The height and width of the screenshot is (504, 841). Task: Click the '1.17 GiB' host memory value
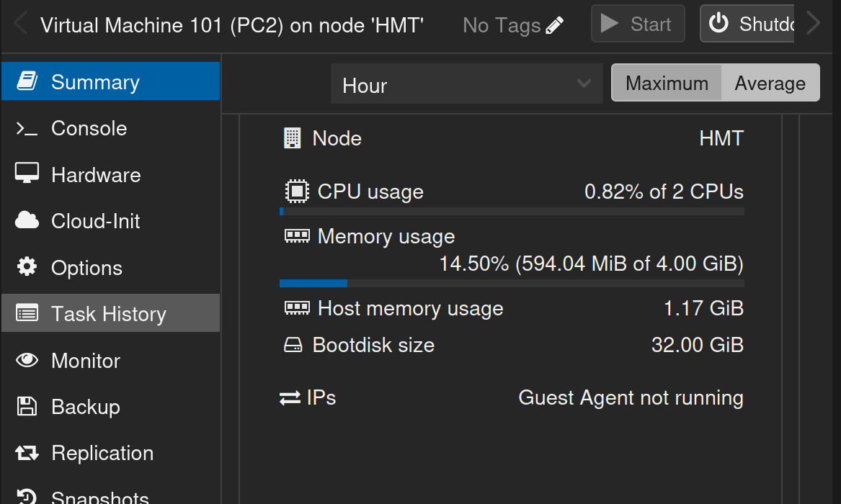pos(703,308)
